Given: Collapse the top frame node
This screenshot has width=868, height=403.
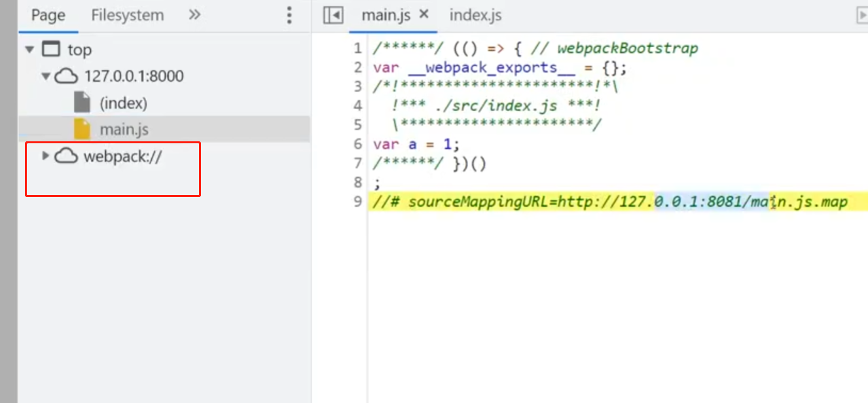Looking at the screenshot, I should [x=29, y=50].
